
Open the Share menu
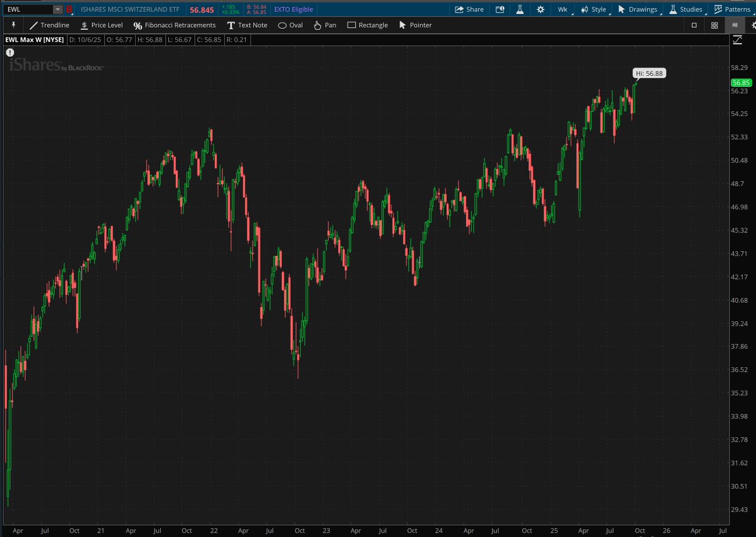coord(469,9)
